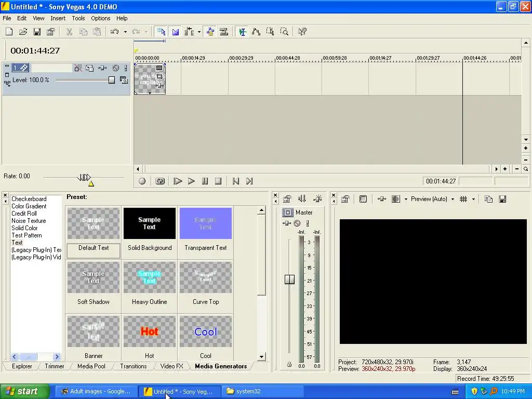Open the split-screen view dropdown arrow
Screen dimensions: 532x399
406,199
